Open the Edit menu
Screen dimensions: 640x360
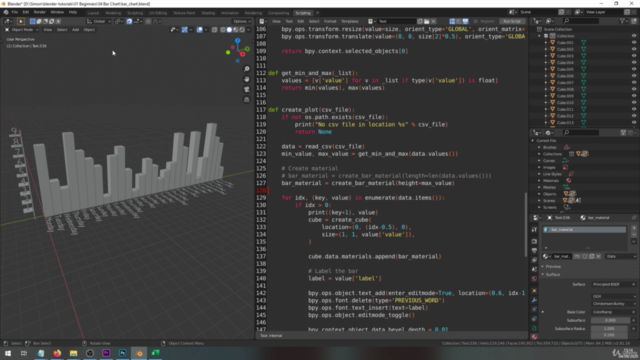[25, 12]
